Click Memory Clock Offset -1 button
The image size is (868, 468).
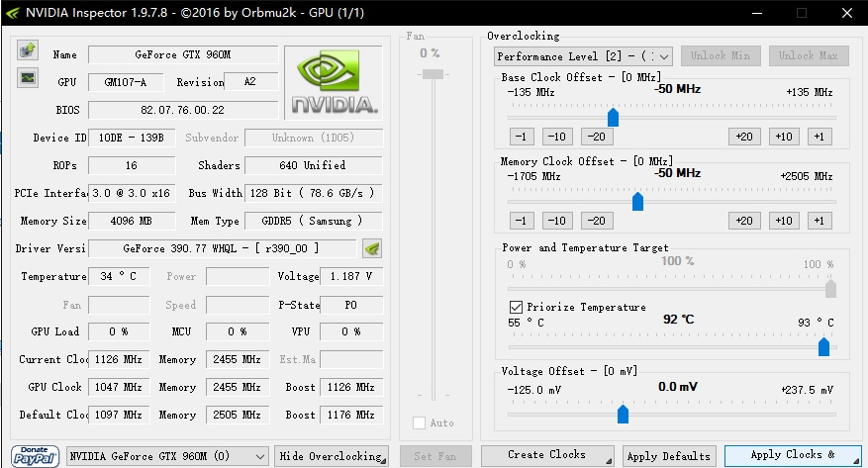[x=522, y=221]
